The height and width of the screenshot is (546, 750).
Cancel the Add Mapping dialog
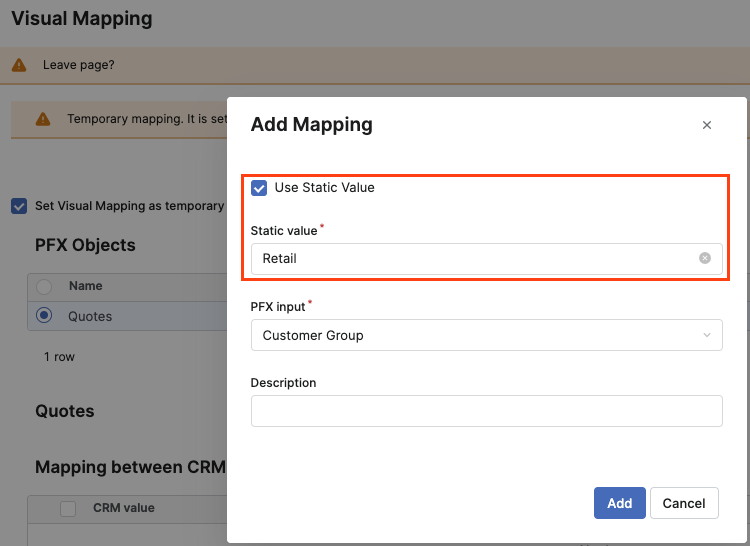[x=684, y=503]
